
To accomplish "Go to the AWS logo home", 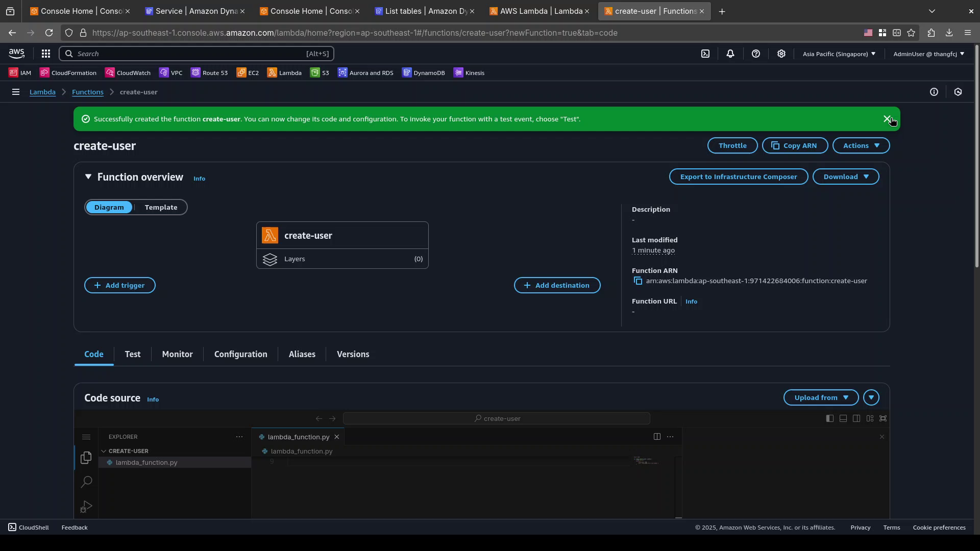I will pos(16,54).
